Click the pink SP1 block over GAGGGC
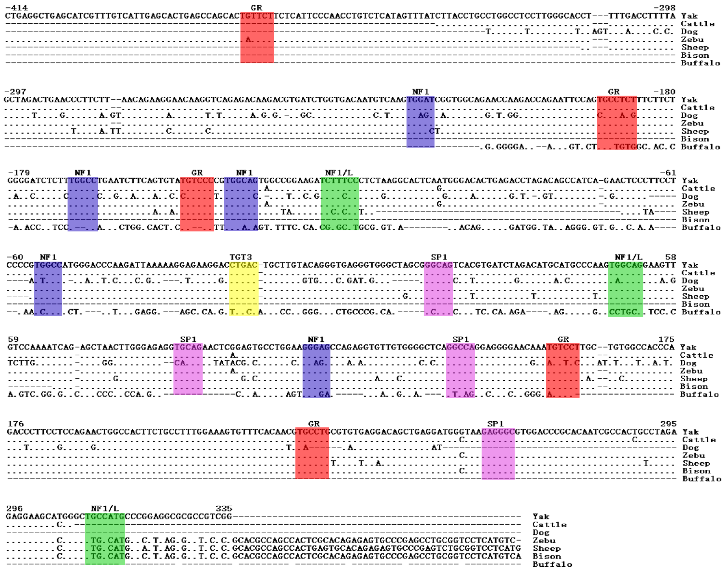This screenshot has width=728, height=574. [x=498, y=454]
